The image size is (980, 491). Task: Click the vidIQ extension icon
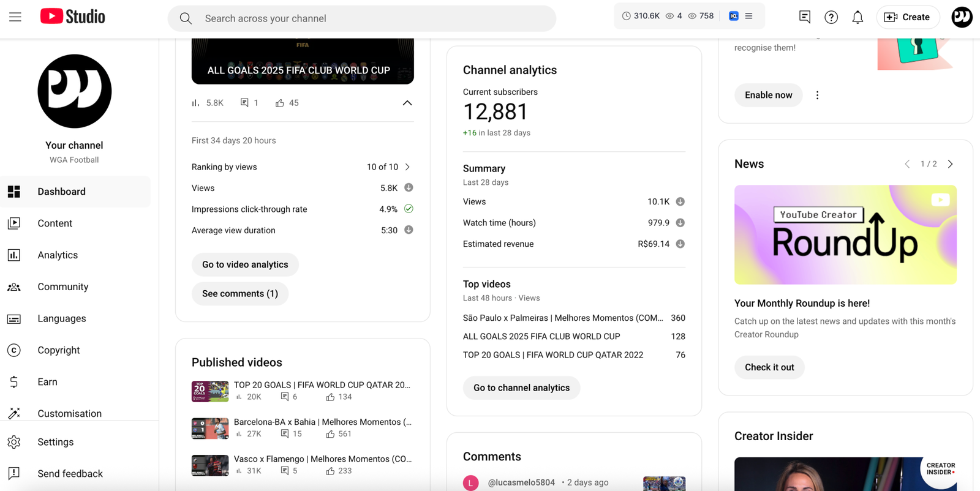(x=734, y=16)
